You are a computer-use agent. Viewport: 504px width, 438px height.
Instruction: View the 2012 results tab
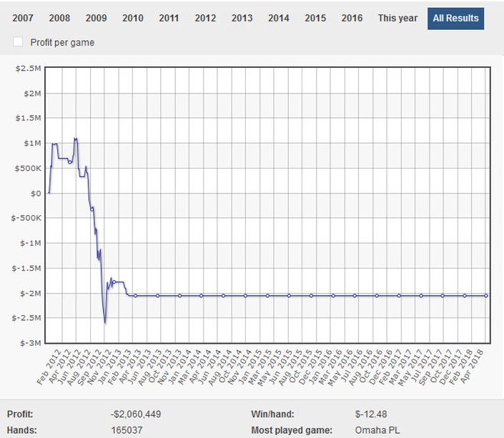point(205,18)
